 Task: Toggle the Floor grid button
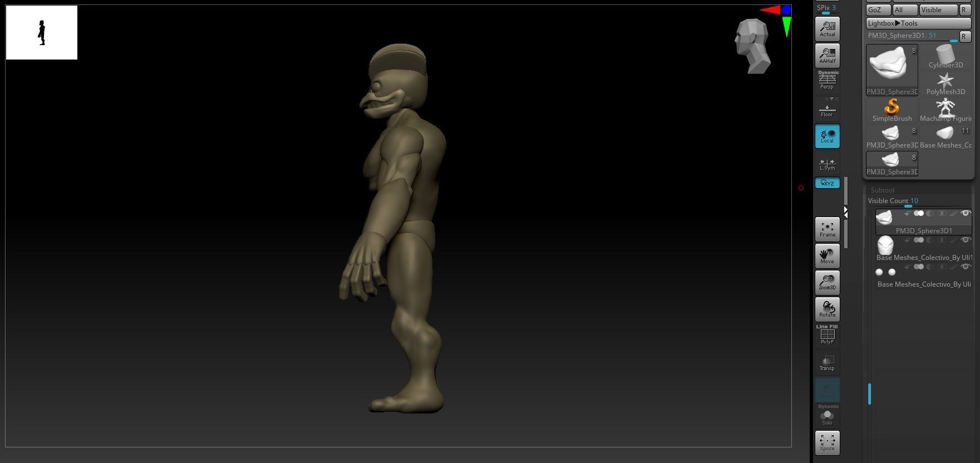(x=827, y=109)
